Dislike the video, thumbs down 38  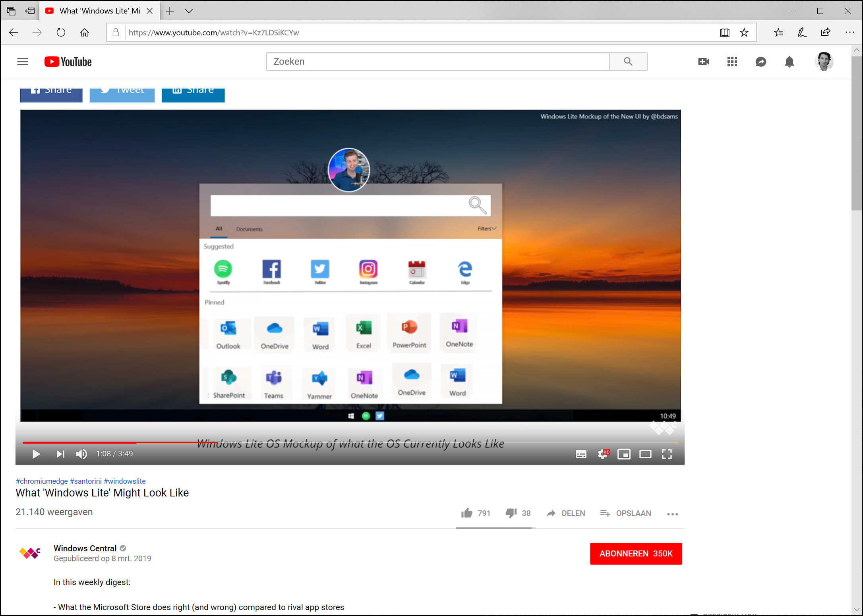518,513
